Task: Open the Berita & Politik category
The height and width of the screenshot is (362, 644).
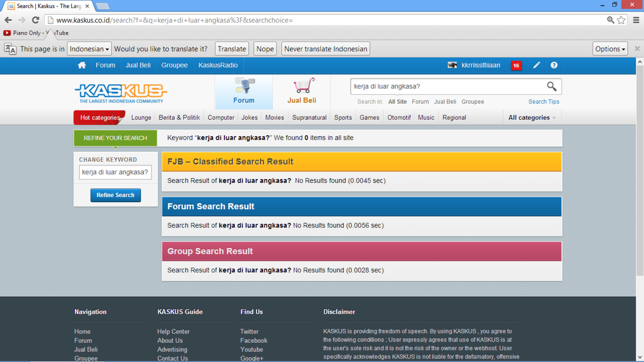Action: click(179, 118)
